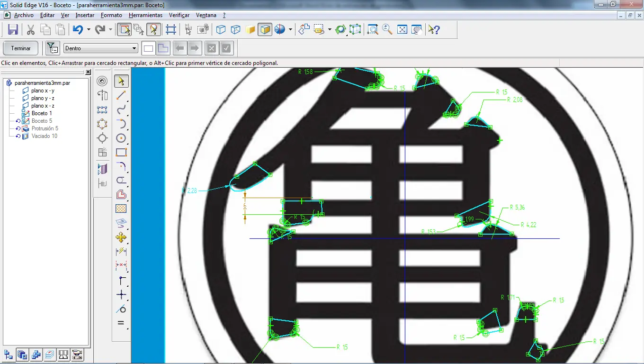Fit the view with the Fit icon

pos(402,30)
